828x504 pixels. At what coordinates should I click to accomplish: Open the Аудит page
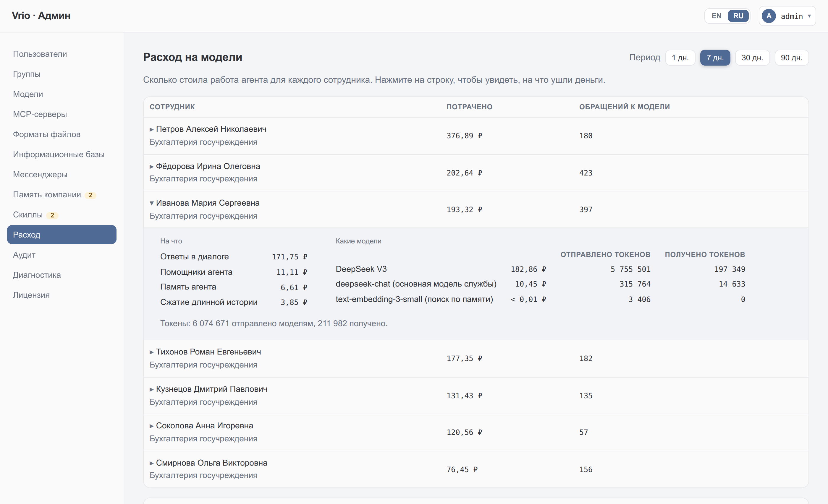(x=62, y=255)
